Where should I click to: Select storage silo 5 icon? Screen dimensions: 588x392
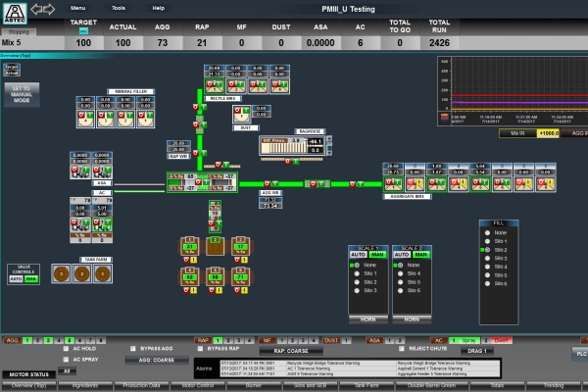coord(216,276)
